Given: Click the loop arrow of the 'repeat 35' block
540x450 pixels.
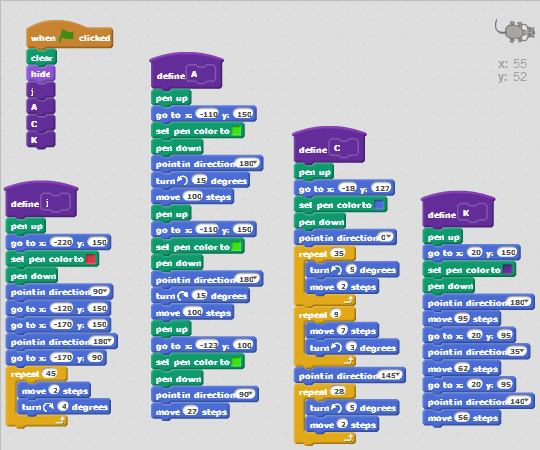Looking at the screenshot, I should tap(349, 300).
